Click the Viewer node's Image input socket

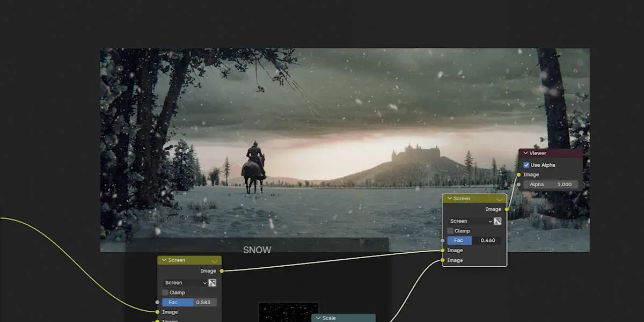[518, 174]
